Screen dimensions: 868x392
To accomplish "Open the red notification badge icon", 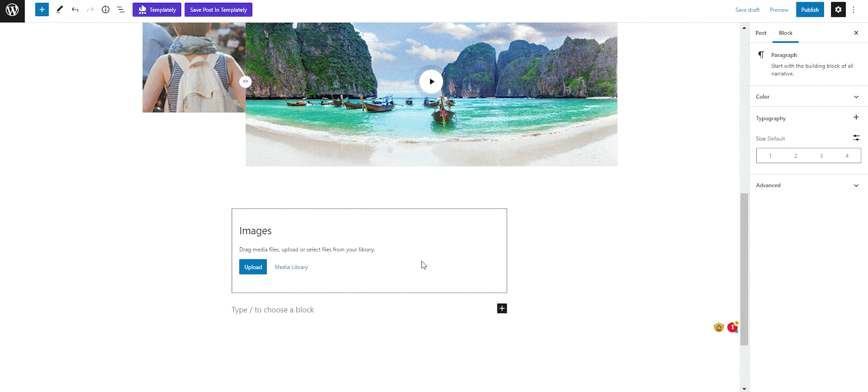I will pos(733,327).
